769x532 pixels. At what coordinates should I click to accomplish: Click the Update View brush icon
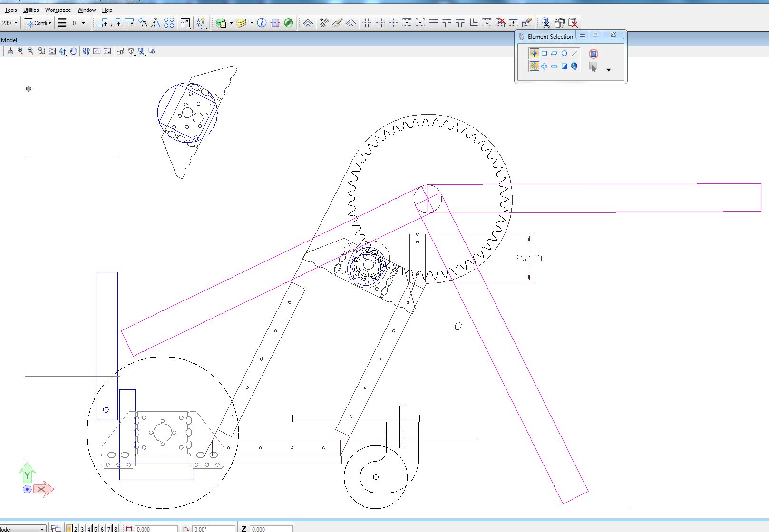click(x=10, y=51)
